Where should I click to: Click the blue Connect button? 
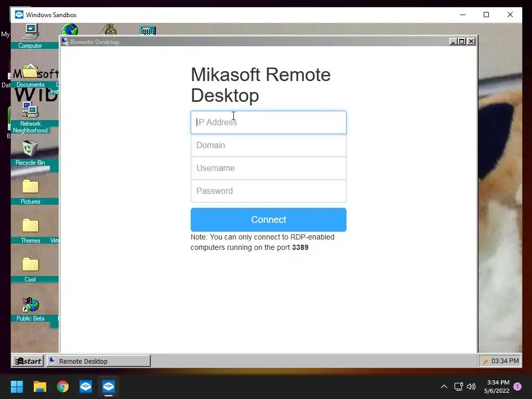(269, 220)
